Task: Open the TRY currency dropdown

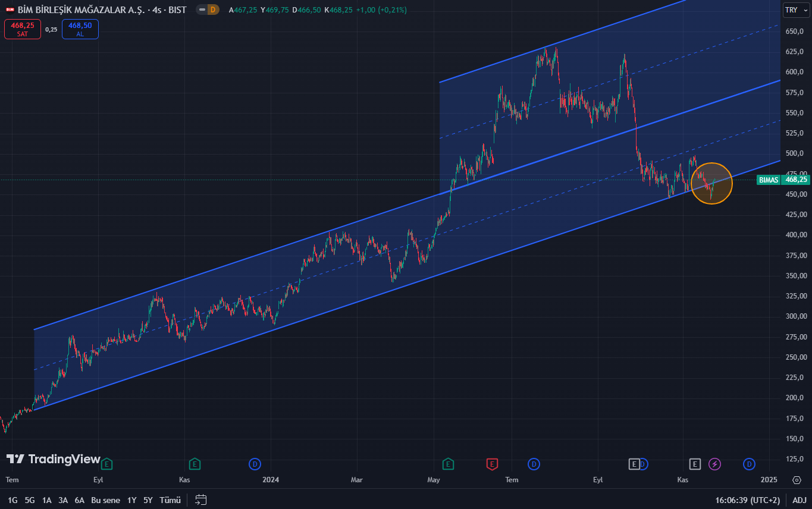Action: coord(795,10)
